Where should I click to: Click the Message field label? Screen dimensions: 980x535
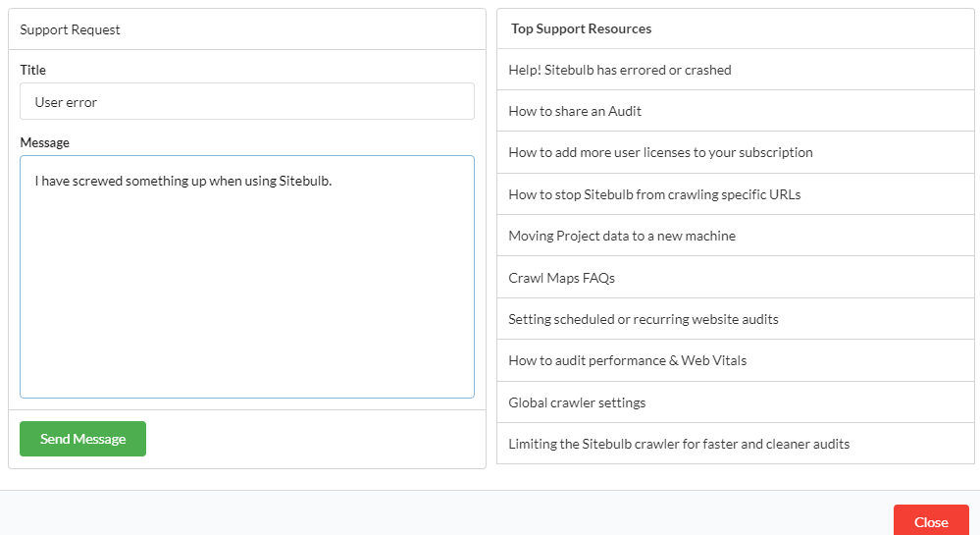[x=44, y=142]
